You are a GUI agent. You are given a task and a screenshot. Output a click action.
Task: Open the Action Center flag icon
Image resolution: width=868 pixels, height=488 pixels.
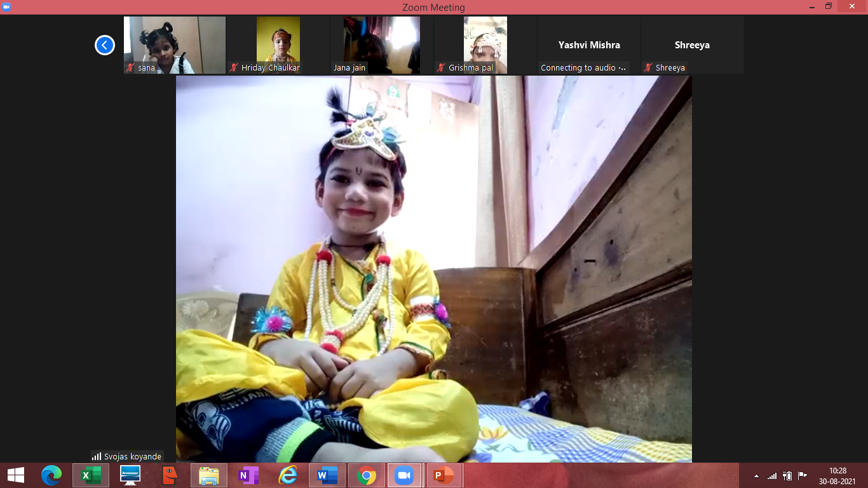[803, 476]
